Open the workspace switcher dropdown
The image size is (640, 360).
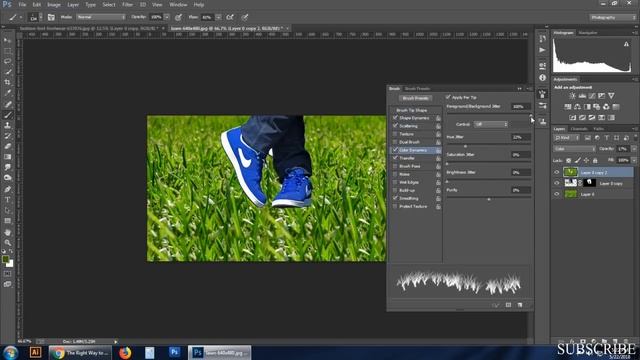[612, 17]
